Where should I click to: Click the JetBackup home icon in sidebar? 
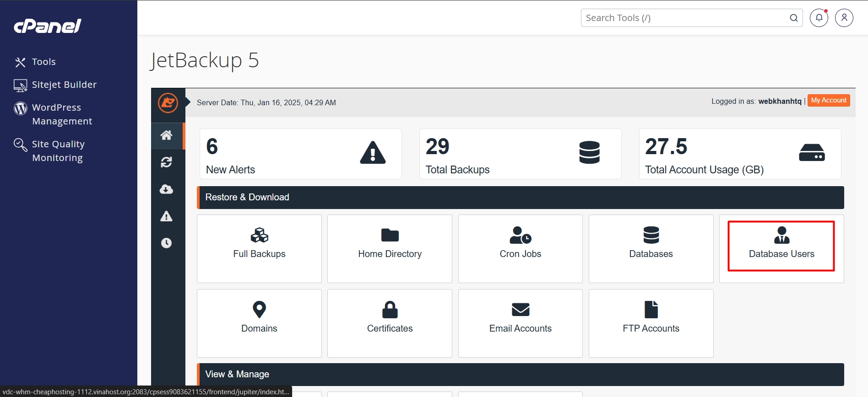click(x=167, y=135)
